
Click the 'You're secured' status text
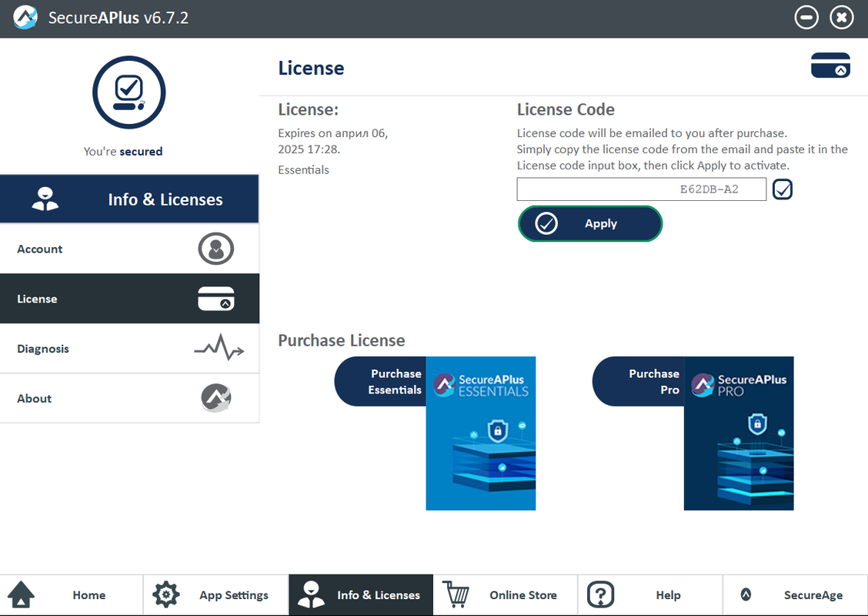click(123, 151)
